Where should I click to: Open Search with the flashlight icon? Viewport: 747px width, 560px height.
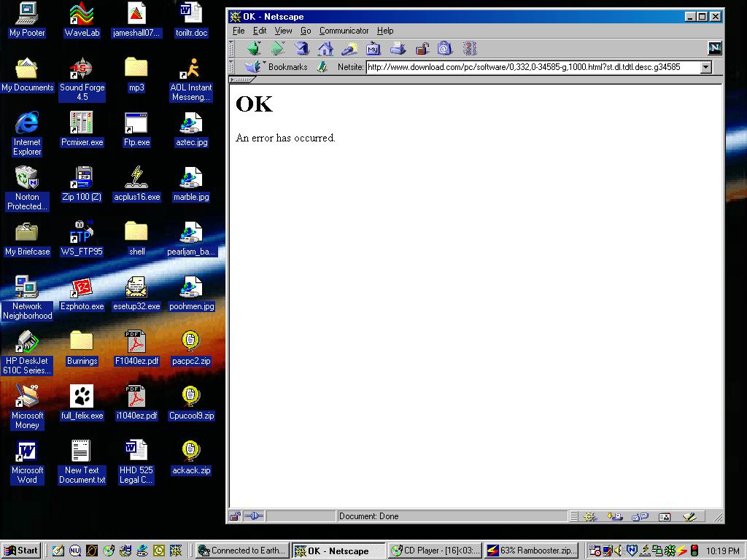tap(349, 49)
